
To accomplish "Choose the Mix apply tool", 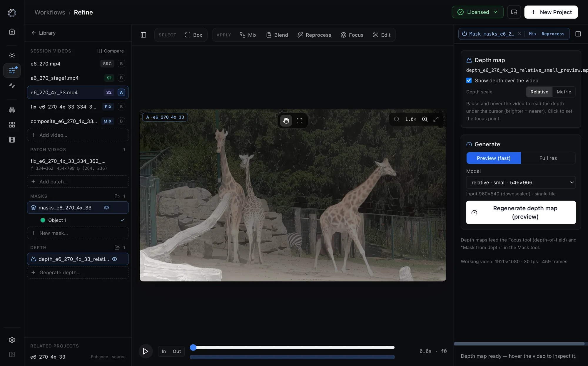I will coord(248,35).
